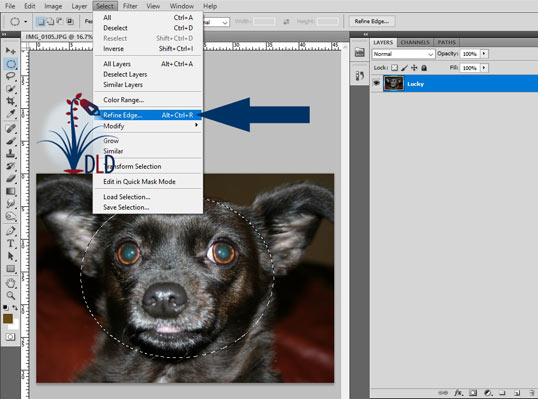Image resolution: width=538 pixels, height=399 pixels.
Task: Choose Deselect from Select menu
Action: [148, 28]
